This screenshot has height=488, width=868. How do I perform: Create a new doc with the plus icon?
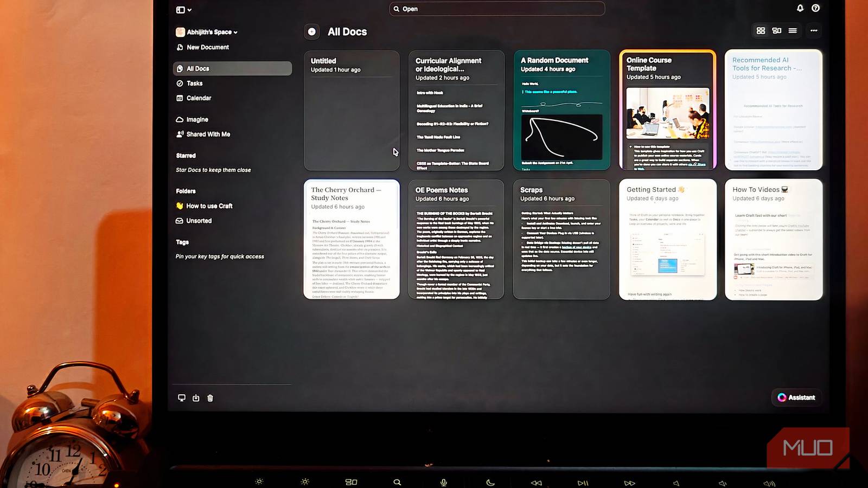[x=311, y=32]
